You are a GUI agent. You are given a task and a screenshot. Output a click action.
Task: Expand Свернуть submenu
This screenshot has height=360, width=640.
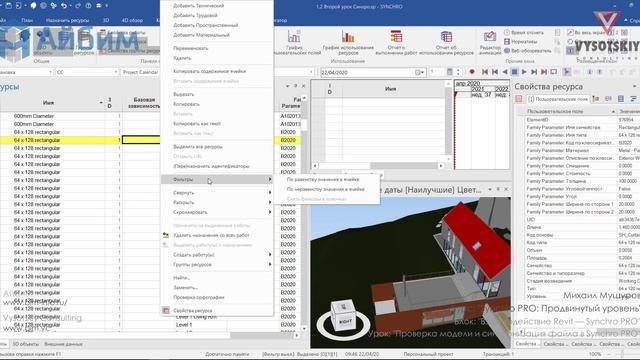point(217,193)
